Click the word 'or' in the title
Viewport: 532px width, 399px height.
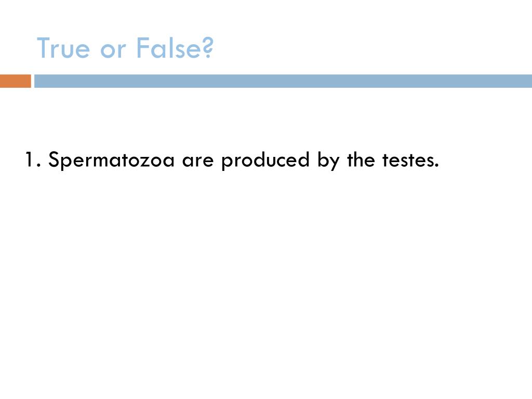point(113,50)
